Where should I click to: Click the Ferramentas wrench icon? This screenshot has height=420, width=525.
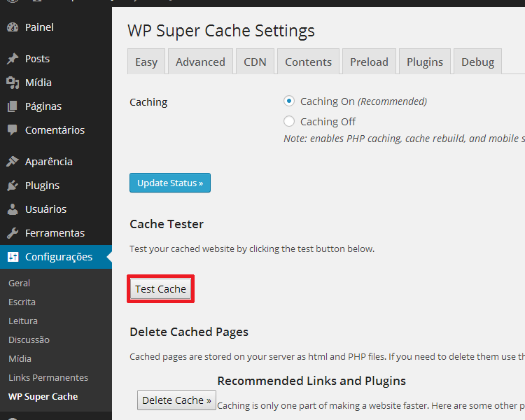(x=13, y=233)
